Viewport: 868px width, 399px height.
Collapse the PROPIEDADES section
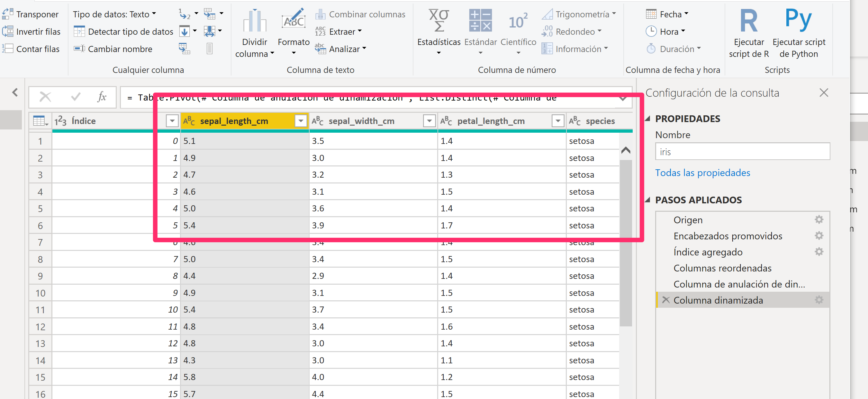point(648,119)
